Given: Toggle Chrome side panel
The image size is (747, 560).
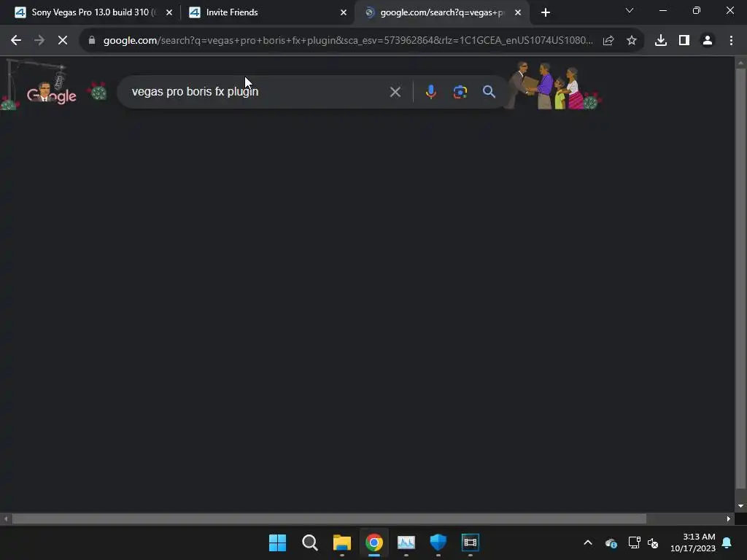Looking at the screenshot, I should click(684, 41).
